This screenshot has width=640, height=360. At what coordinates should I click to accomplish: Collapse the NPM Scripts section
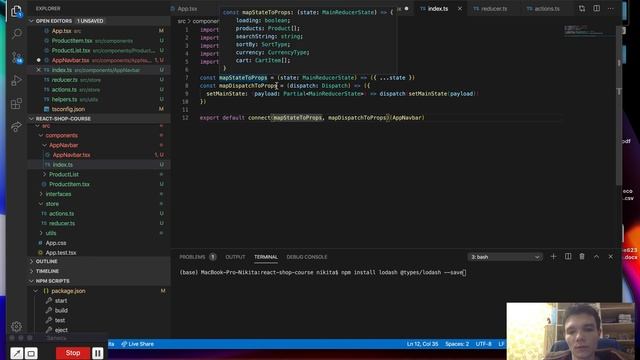[98, 281]
